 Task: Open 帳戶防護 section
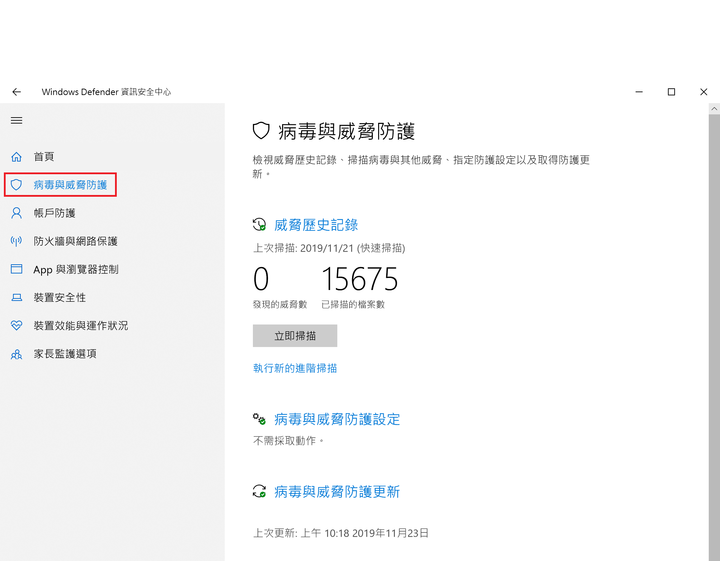click(x=54, y=213)
